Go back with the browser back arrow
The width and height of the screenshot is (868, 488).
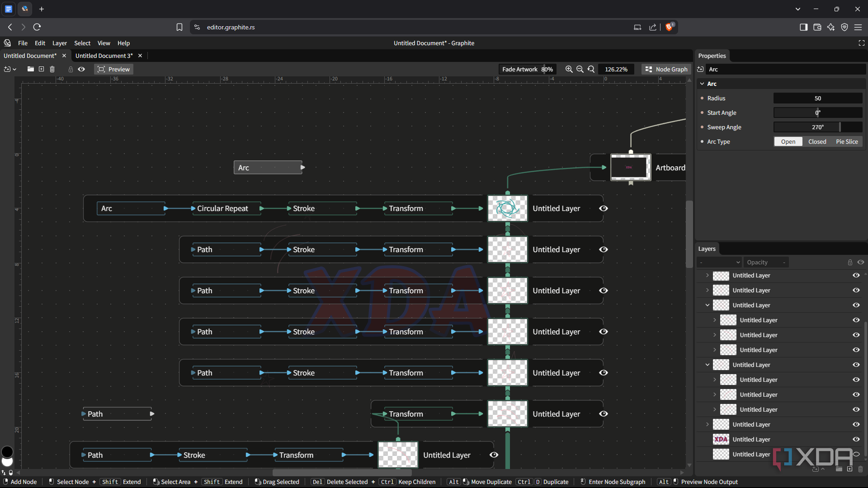[10, 27]
